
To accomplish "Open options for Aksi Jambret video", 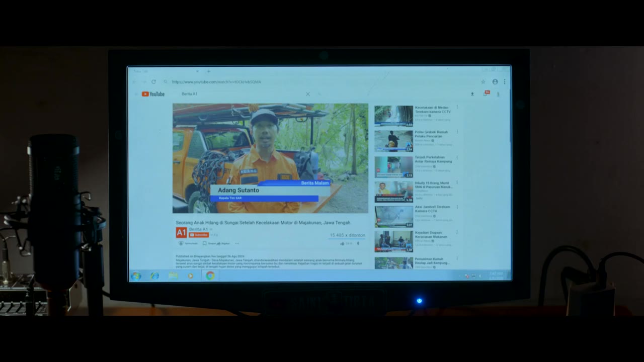I will coord(457,207).
